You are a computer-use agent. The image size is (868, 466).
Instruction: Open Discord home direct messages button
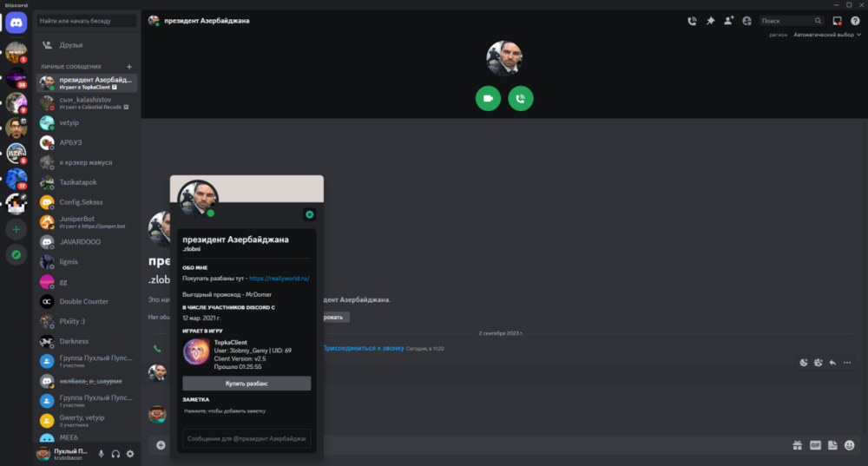click(x=16, y=23)
